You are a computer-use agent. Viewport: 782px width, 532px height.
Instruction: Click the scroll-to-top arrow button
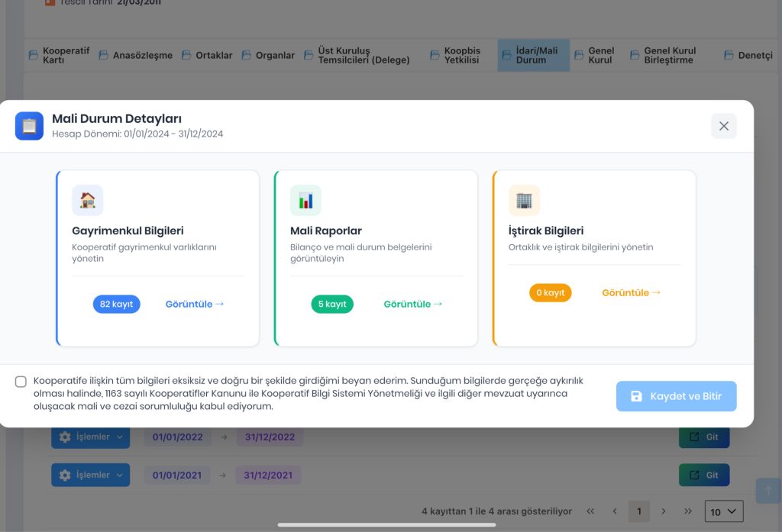(768, 491)
